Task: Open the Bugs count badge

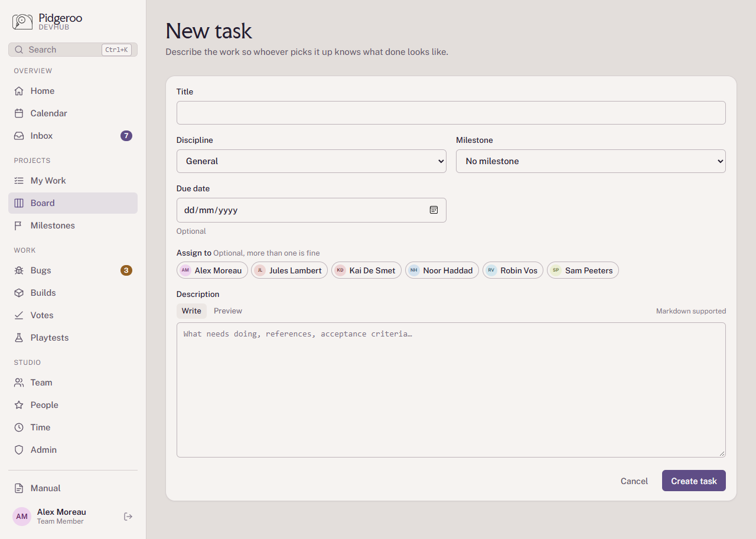Action: tap(126, 270)
